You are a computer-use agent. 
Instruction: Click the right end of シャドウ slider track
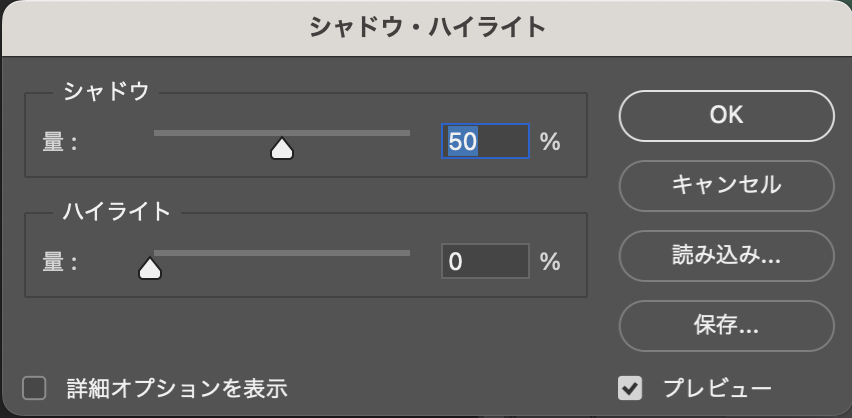click(407, 132)
